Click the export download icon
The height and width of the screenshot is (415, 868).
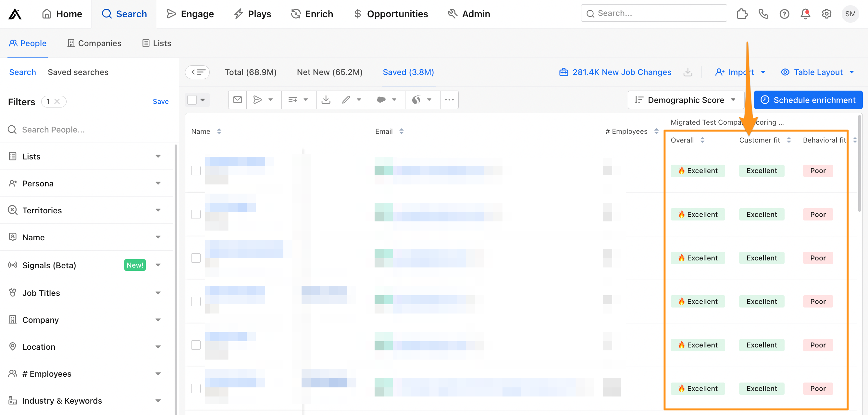tap(326, 99)
